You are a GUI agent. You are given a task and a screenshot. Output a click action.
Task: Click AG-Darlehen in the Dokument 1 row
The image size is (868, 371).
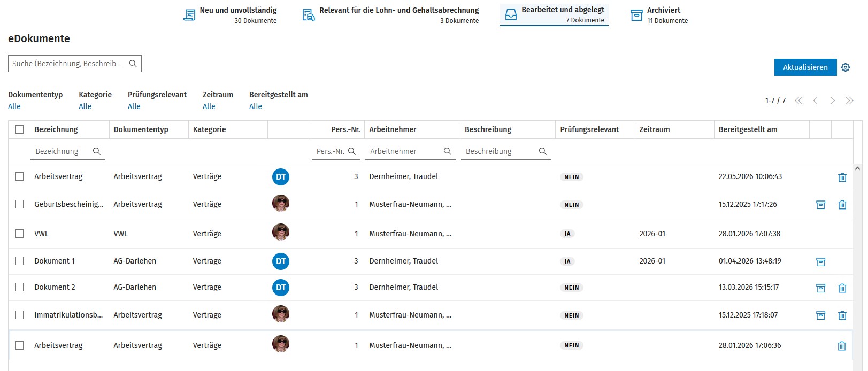click(x=135, y=261)
